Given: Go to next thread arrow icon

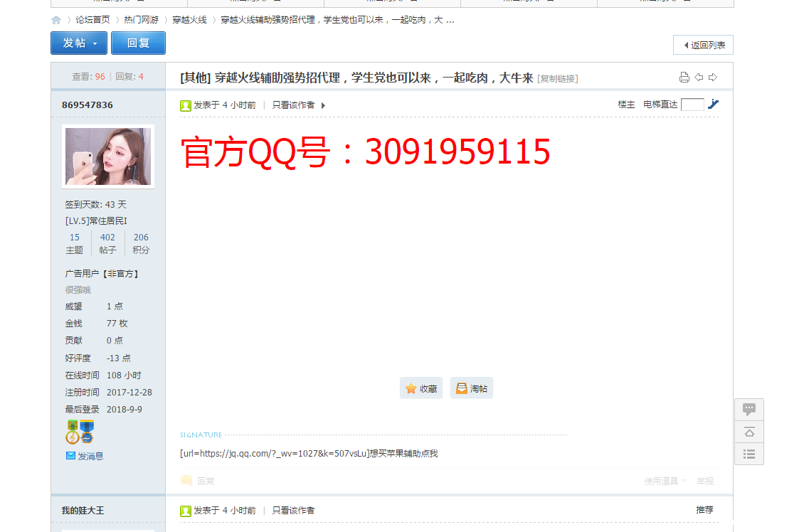Looking at the screenshot, I should [713, 78].
